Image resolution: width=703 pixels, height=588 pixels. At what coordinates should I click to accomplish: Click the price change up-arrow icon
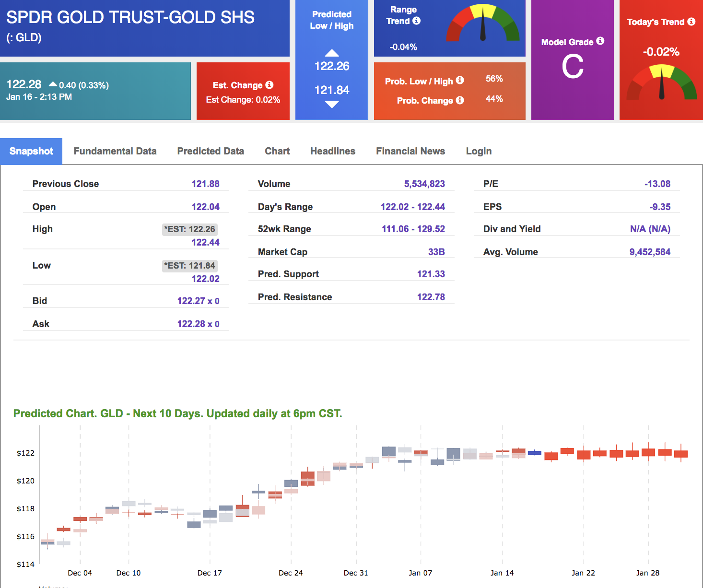click(53, 84)
